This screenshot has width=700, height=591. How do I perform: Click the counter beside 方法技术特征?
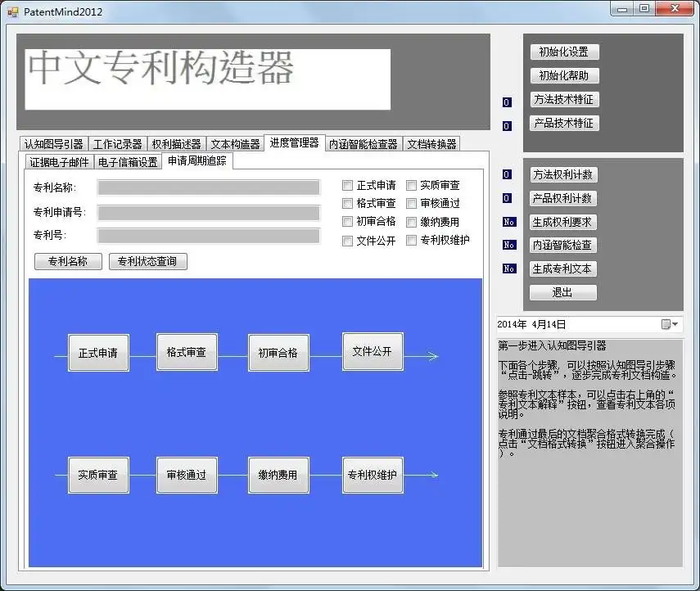507,102
